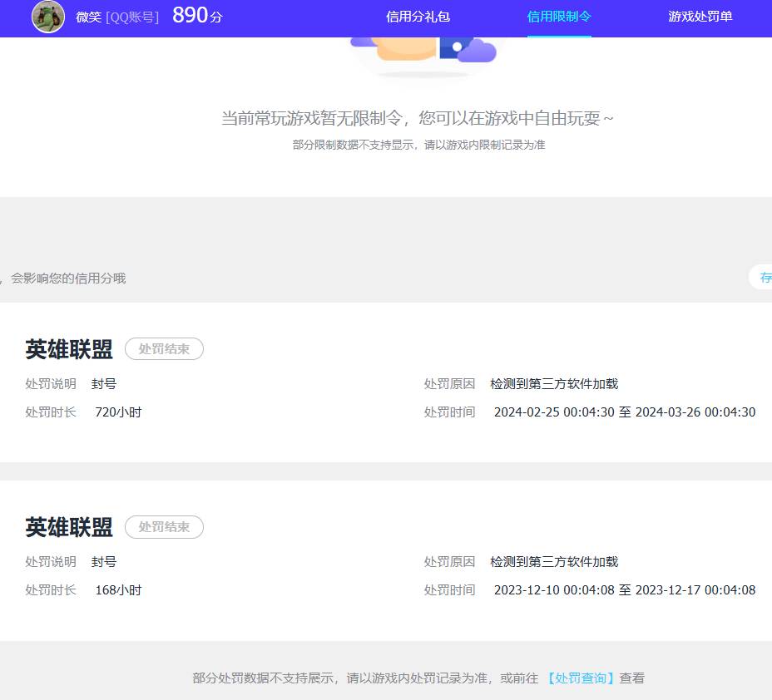Click the date range starting 2023-12-10

pyautogui.click(x=625, y=590)
